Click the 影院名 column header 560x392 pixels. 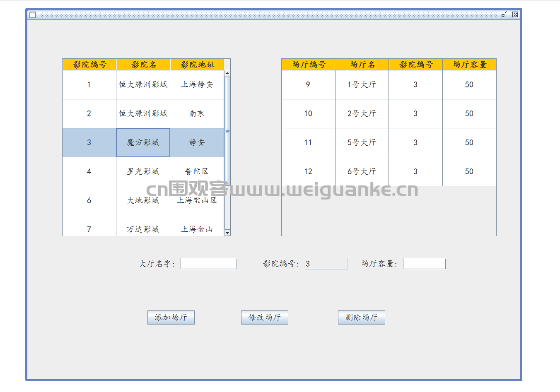(x=143, y=65)
